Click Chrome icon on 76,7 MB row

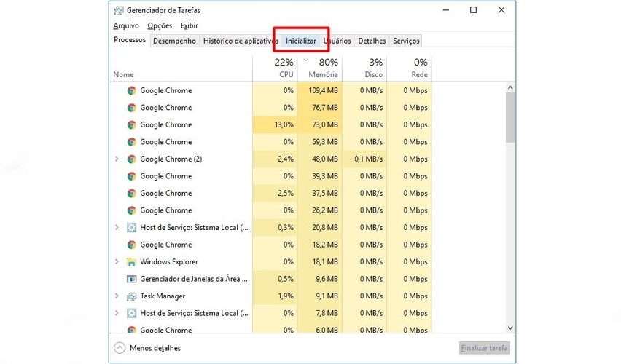[131, 108]
